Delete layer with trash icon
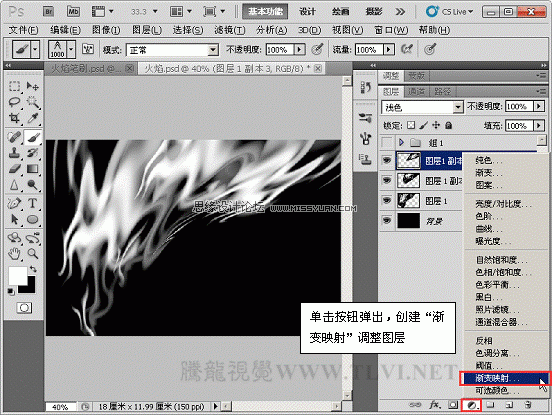Image resolution: width=552 pixels, height=415 pixels. (x=528, y=405)
